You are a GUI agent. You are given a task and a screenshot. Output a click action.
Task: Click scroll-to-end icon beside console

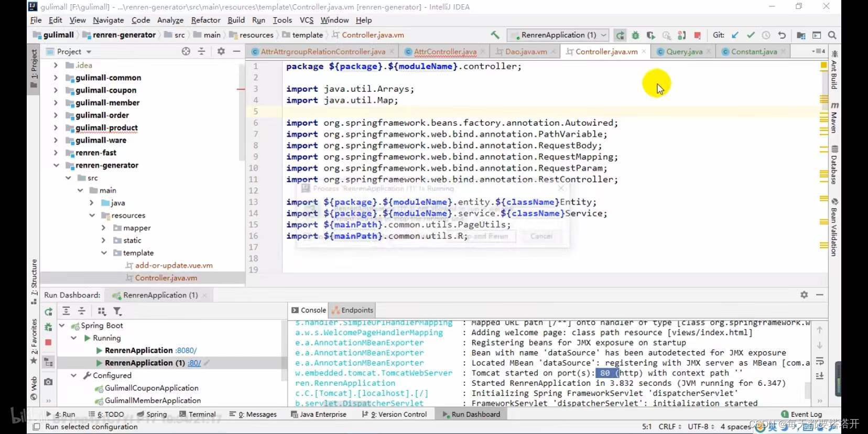pos(820,376)
